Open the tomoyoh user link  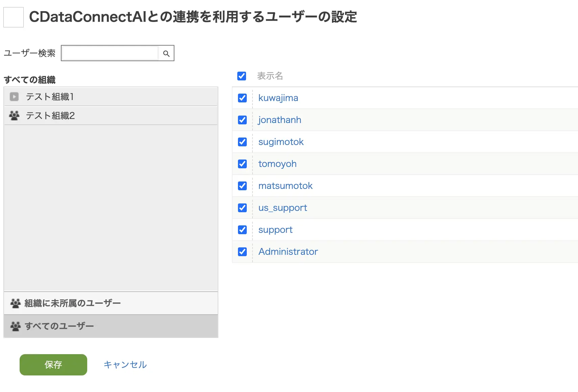278,164
